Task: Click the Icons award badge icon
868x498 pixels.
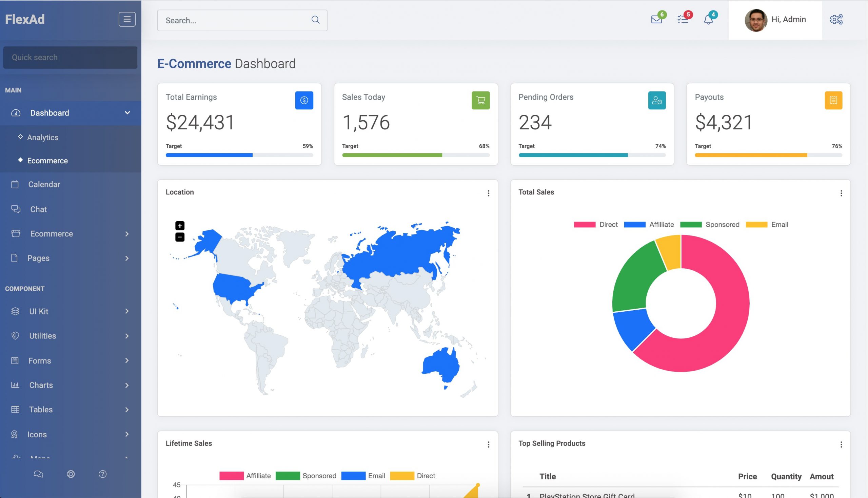Action: pos(14,434)
